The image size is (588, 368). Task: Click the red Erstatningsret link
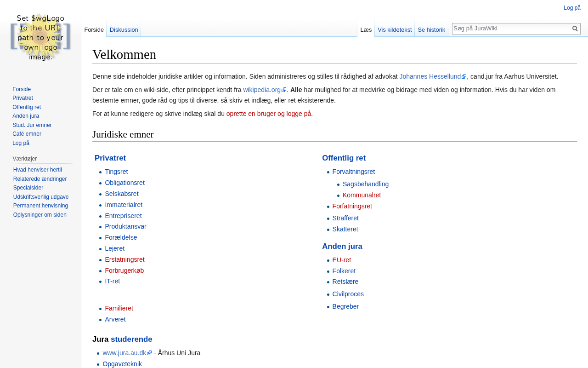pos(124,259)
